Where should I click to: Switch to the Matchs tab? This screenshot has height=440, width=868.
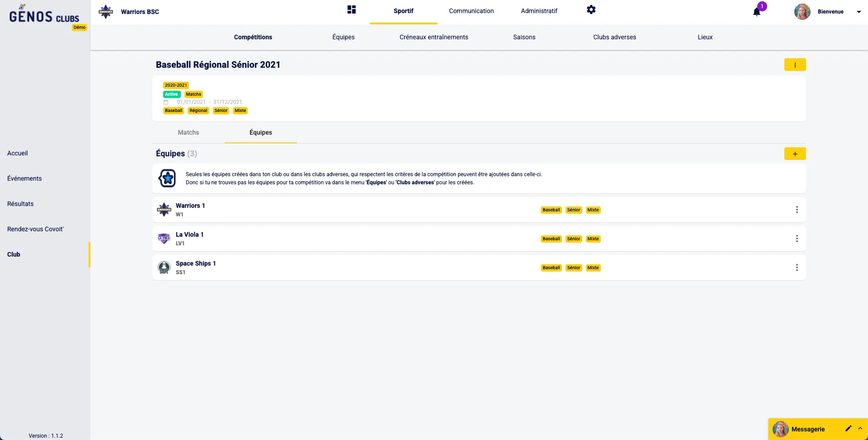tap(188, 132)
